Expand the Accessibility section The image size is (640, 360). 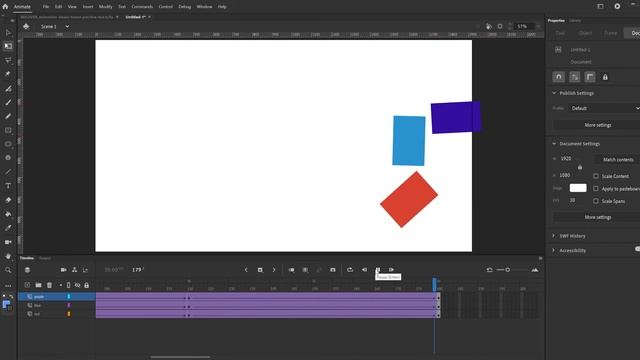pyautogui.click(x=554, y=250)
